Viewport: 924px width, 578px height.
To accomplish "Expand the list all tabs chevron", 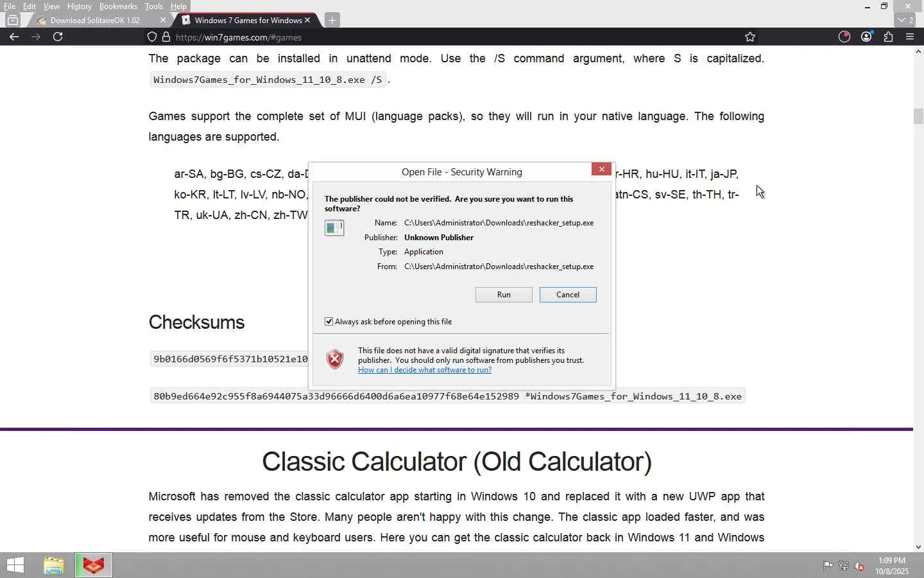I will click(x=905, y=20).
